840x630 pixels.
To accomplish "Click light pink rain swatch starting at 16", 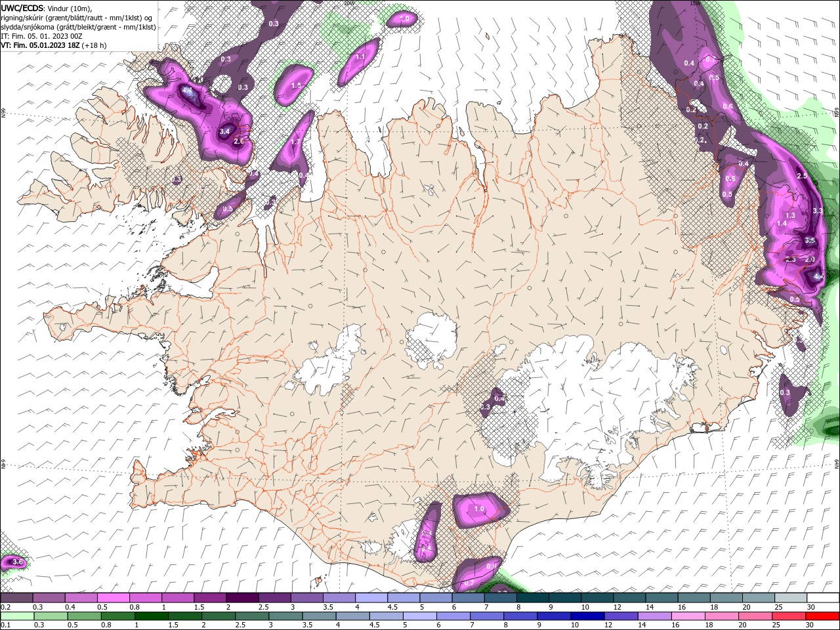I will 688,616.
